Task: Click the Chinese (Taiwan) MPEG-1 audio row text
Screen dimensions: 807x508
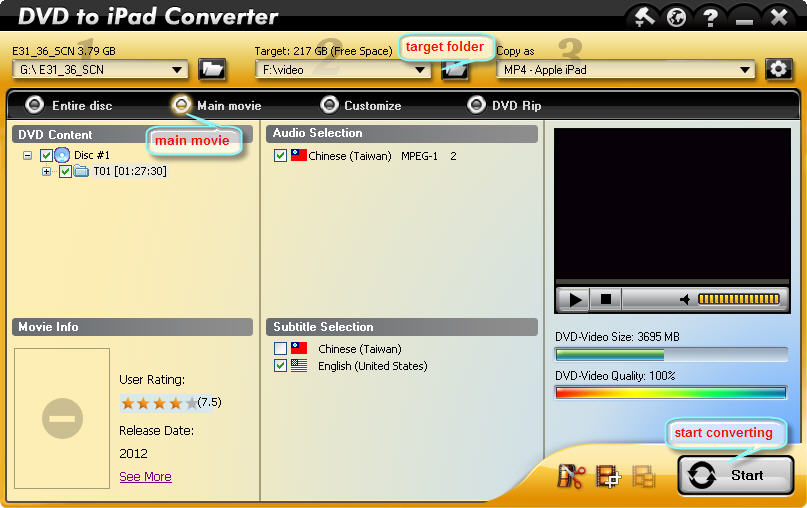Action: 382,156
